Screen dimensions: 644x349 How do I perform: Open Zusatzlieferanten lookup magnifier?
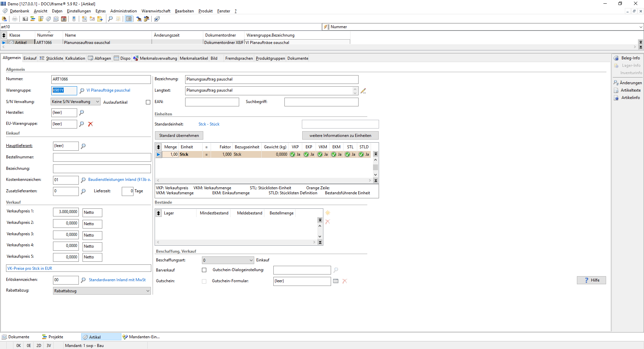83,191
